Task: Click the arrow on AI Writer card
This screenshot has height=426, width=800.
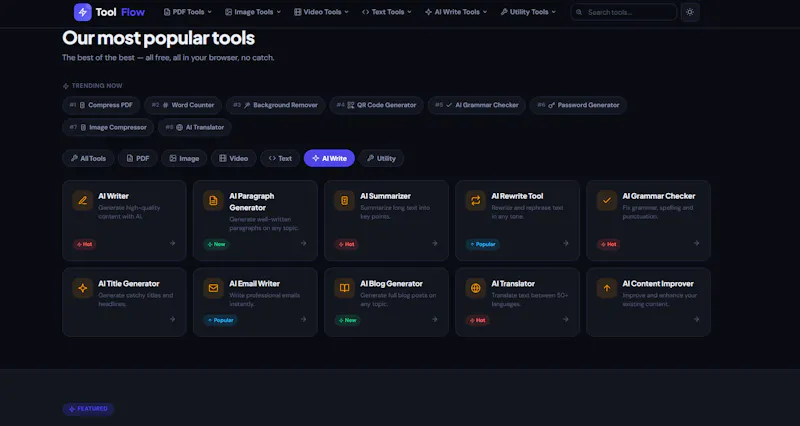Action: tap(172, 243)
